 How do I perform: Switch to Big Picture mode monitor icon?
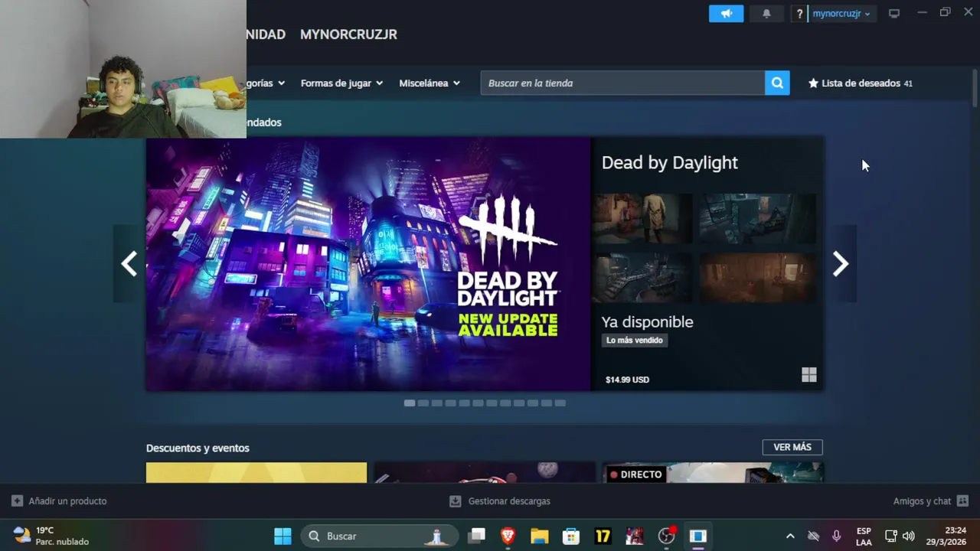(x=893, y=14)
